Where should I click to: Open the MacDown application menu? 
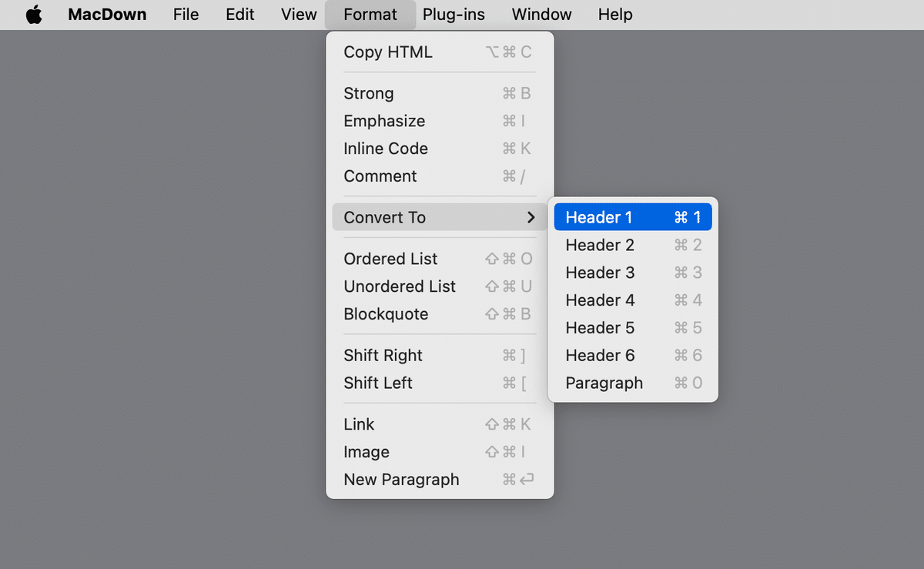coord(107,15)
